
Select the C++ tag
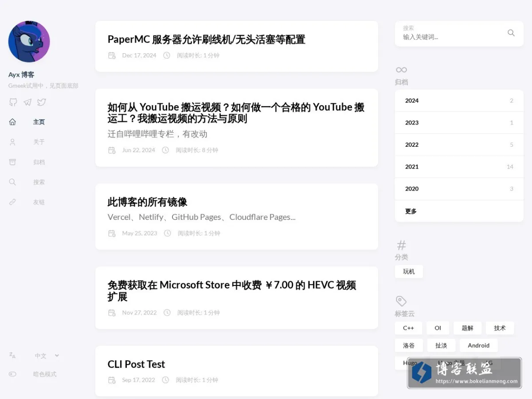tap(408, 328)
